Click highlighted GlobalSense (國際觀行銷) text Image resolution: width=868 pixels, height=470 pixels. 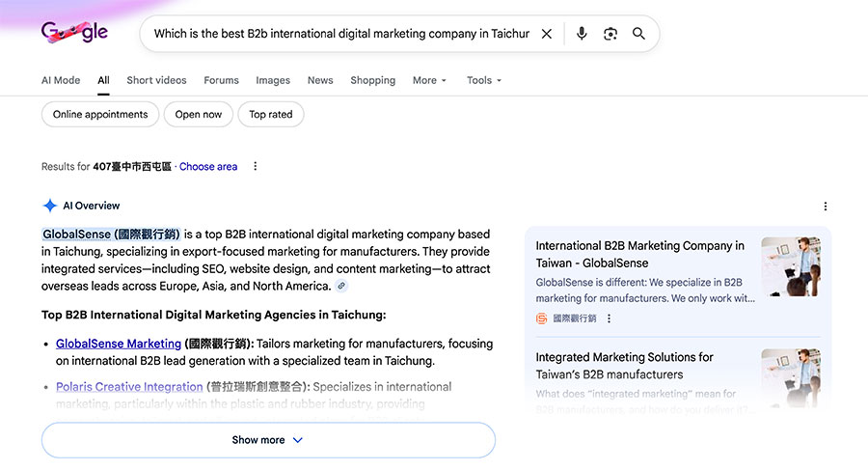tap(111, 234)
